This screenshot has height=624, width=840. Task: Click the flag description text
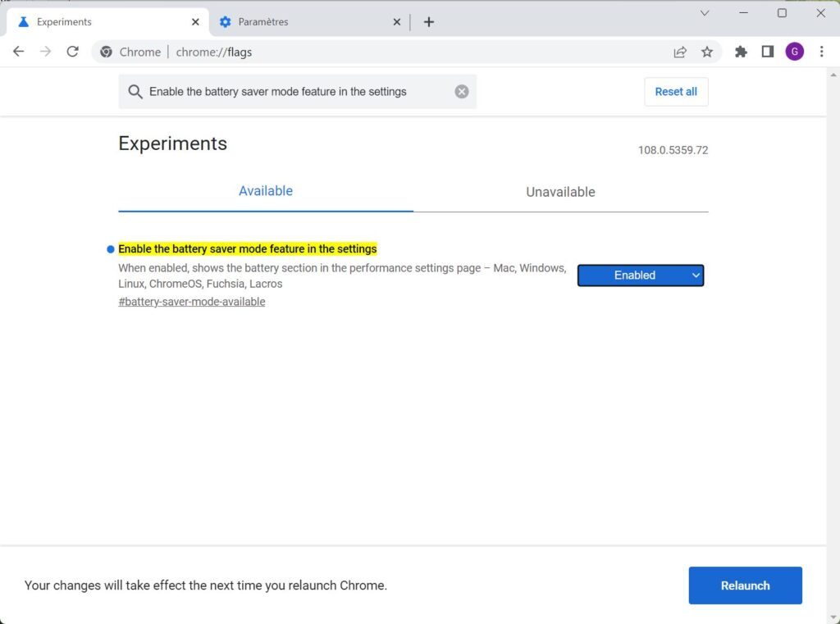[342, 276]
